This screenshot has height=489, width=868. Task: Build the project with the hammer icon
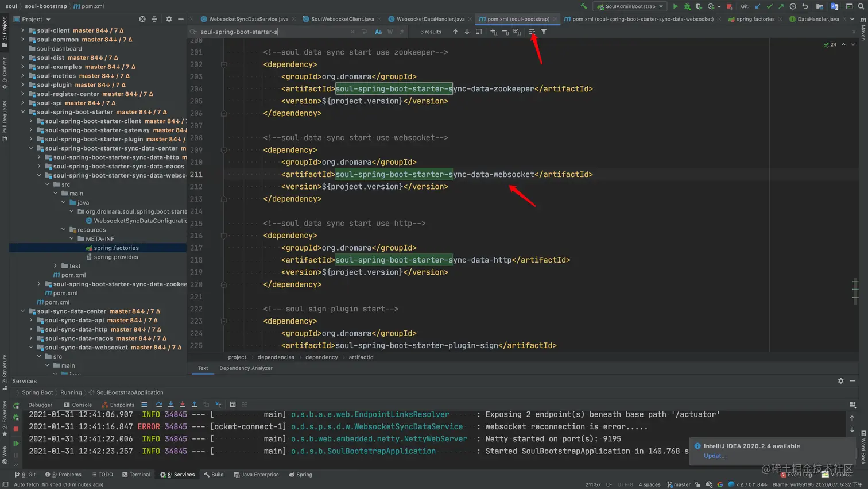pos(584,6)
